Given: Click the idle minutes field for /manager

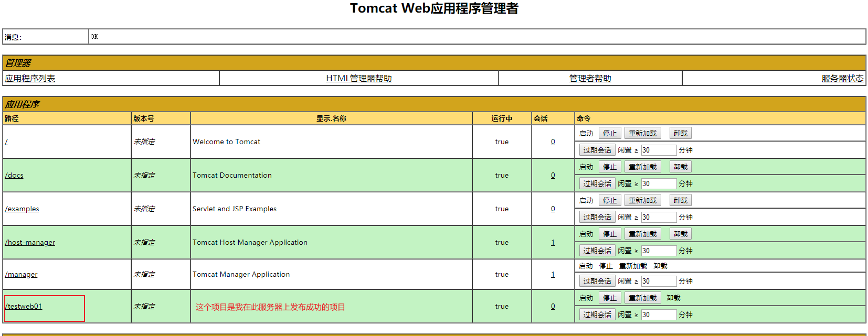Looking at the screenshot, I should point(659,281).
